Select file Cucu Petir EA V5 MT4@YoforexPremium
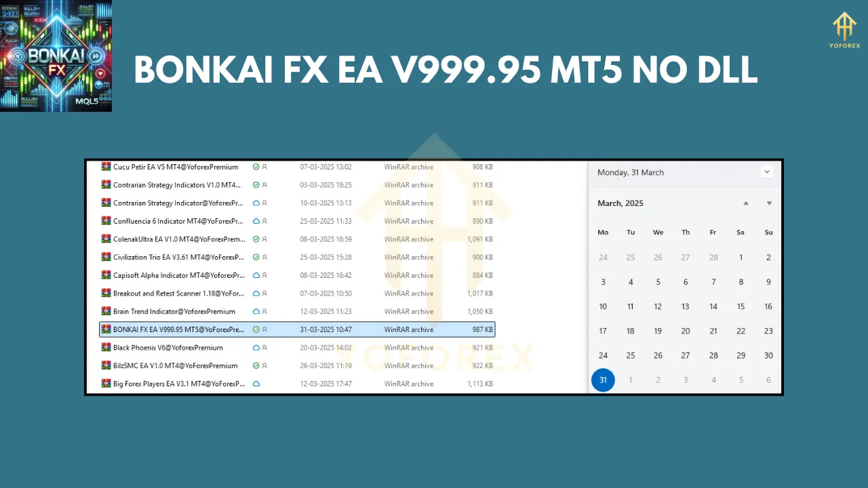Viewport: 868px width, 488px height. click(x=176, y=167)
